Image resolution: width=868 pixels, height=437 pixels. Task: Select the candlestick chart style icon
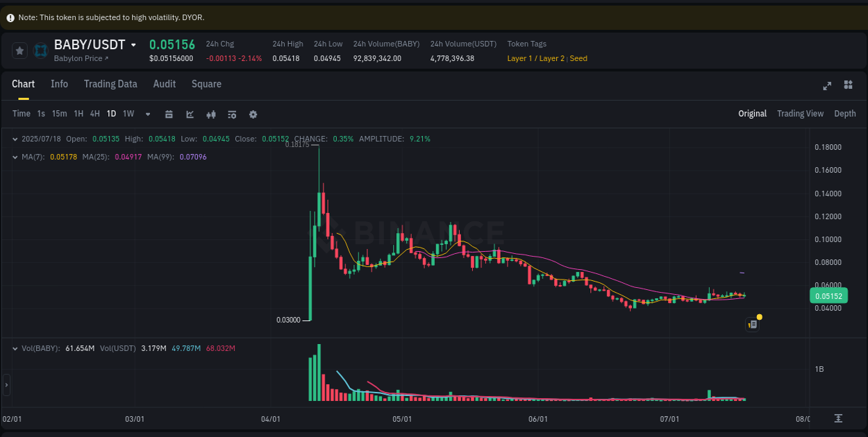click(x=211, y=114)
